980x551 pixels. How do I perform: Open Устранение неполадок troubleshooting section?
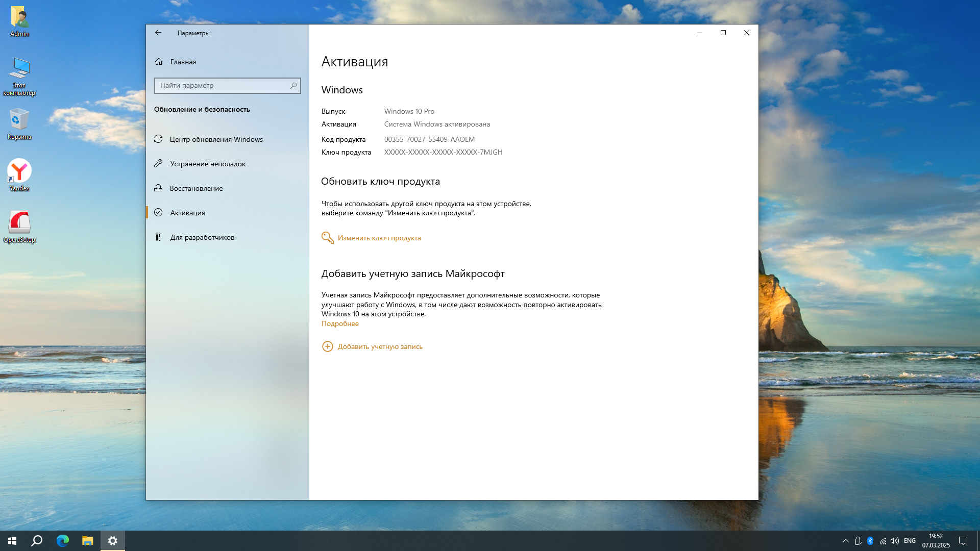(x=207, y=164)
